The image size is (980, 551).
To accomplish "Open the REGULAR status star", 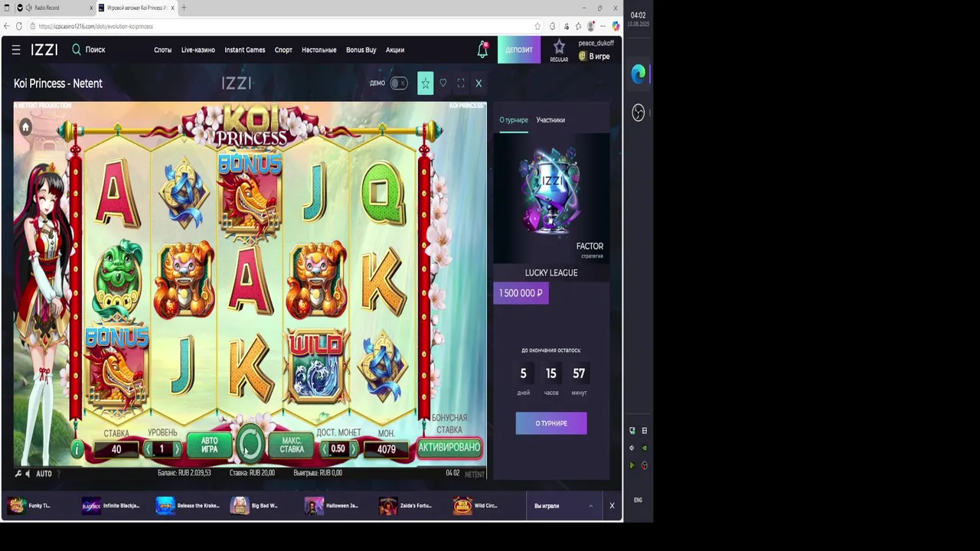I will point(559,51).
